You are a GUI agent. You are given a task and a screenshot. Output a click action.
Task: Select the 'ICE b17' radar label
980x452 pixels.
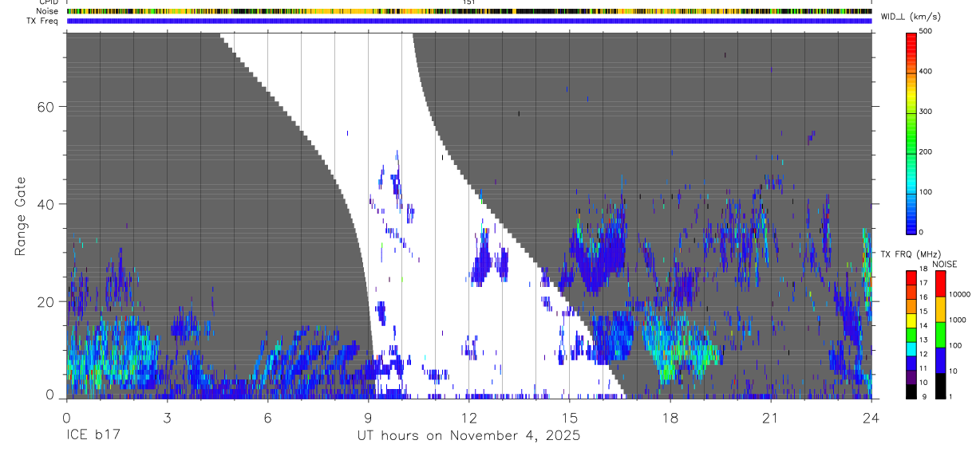pos(93,436)
